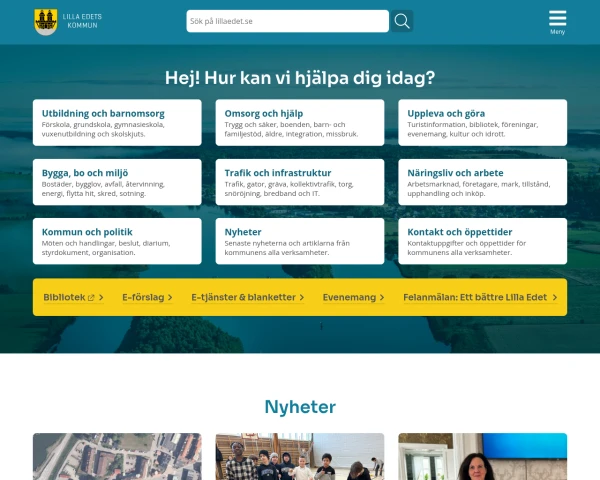Open the Utbildning och barnomsorg card
This screenshot has height=480, width=600.
click(117, 122)
